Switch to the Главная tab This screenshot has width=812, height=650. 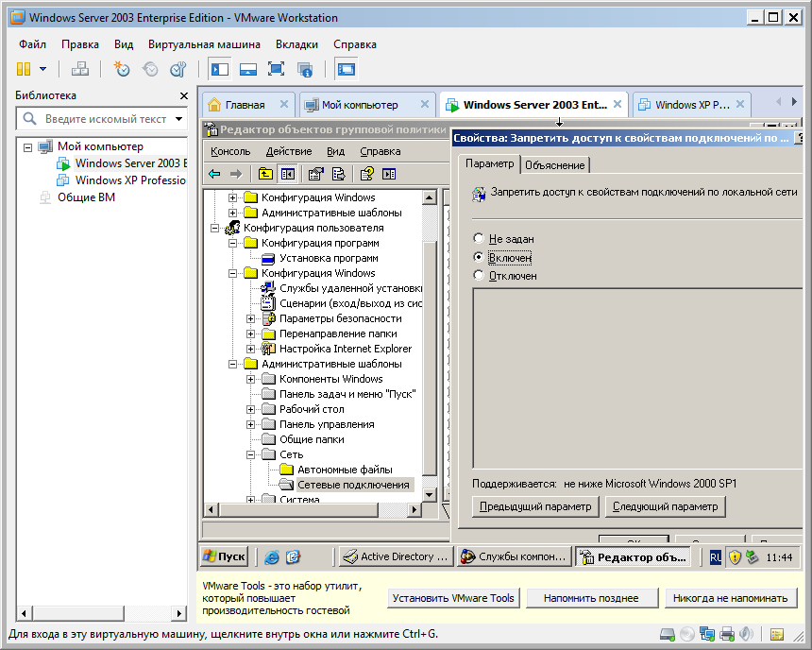pyautogui.click(x=245, y=105)
